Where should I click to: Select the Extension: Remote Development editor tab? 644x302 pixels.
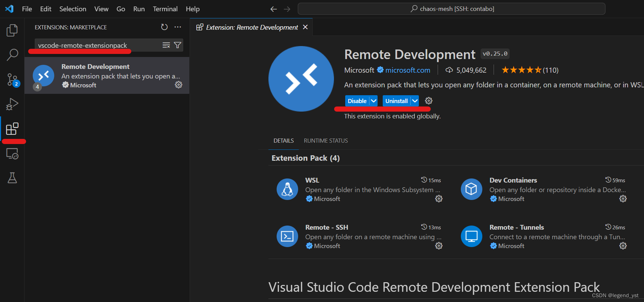pyautogui.click(x=252, y=27)
